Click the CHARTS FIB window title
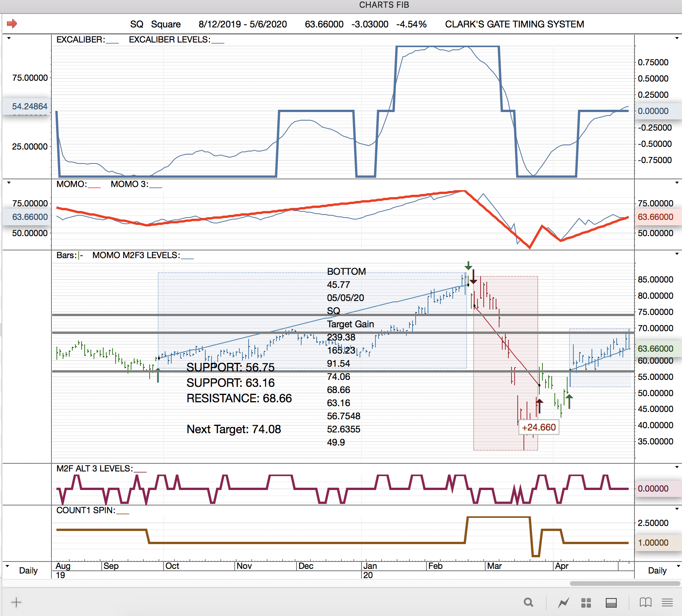Viewport: 682px width, 616px height. pyautogui.click(x=384, y=5)
